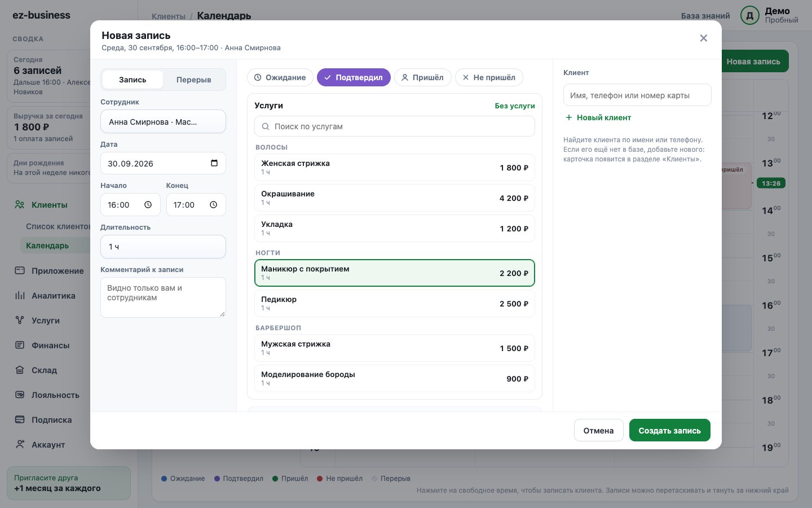Switch to the Перерыв tab

pos(193,80)
